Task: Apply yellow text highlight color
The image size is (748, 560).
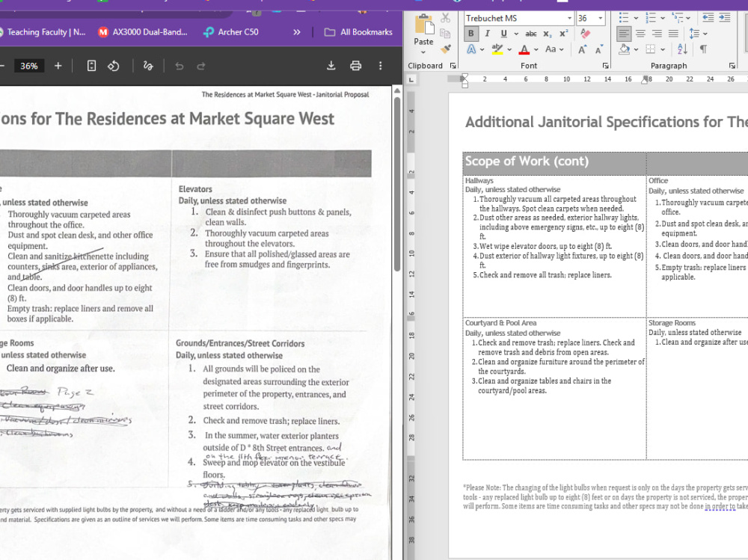Action: coord(497,49)
